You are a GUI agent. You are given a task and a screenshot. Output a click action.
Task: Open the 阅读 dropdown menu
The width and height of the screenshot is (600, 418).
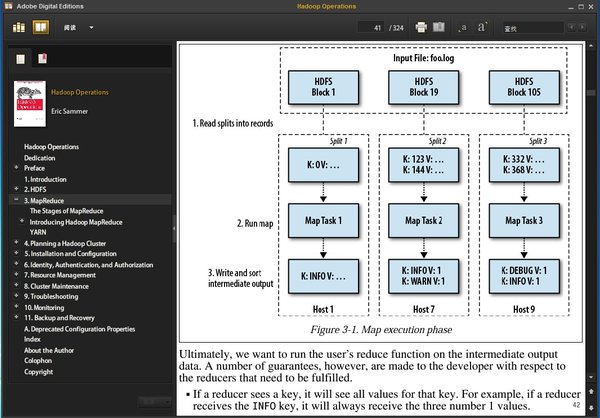pyautogui.click(x=78, y=27)
